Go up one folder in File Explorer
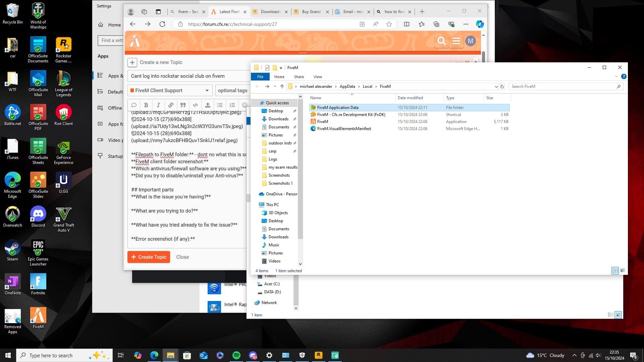The height and width of the screenshot is (362, 644). (x=282, y=86)
